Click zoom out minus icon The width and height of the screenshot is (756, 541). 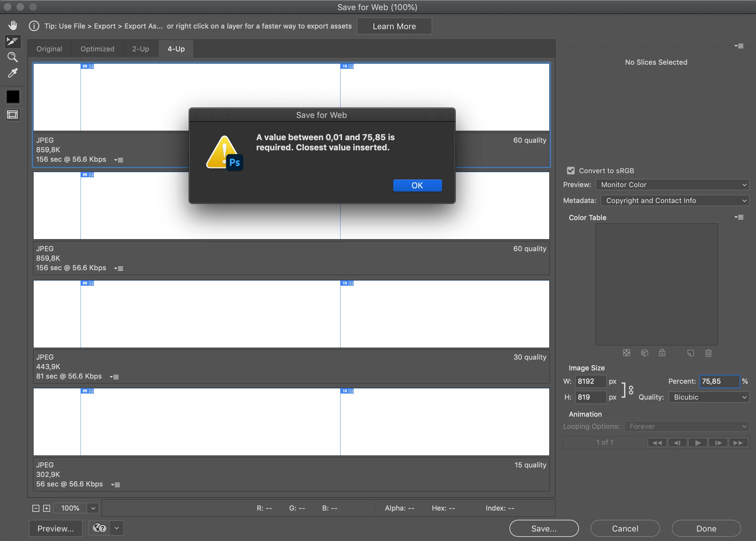click(x=36, y=508)
